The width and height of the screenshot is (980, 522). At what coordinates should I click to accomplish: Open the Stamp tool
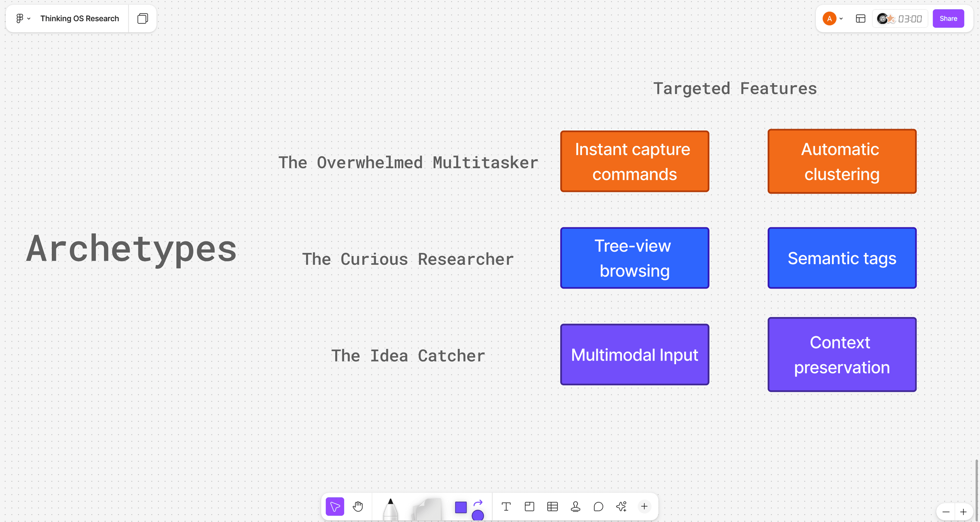click(575, 506)
